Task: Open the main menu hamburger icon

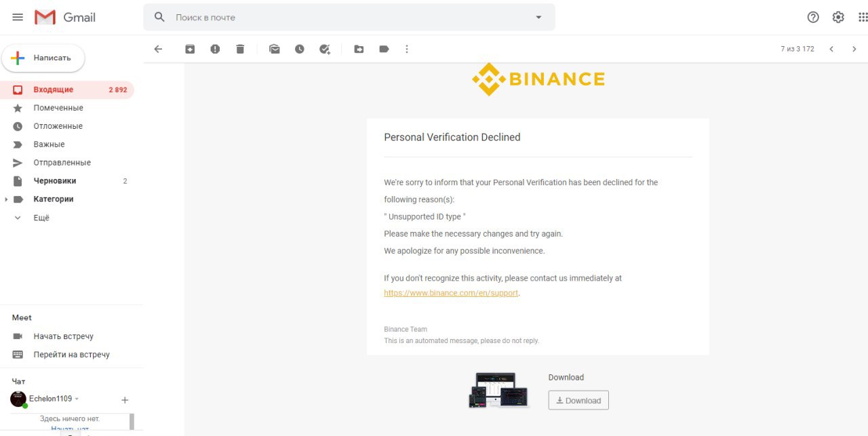Action: pos(18,17)
